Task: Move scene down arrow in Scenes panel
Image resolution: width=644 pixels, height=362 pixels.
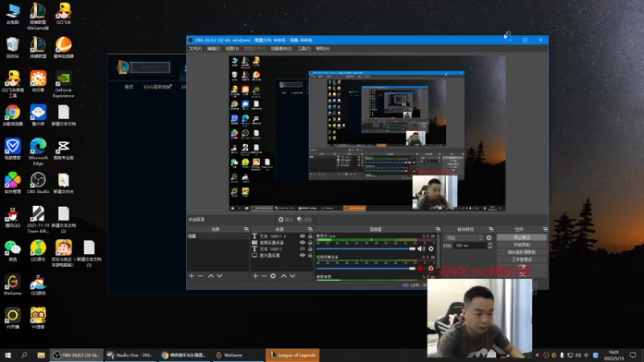Action: pos(220,276)
